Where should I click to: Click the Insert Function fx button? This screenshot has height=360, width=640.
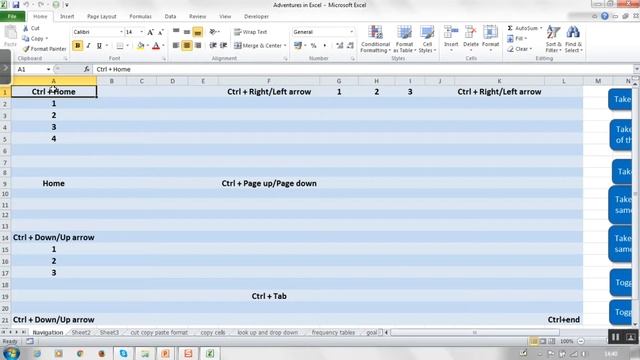tap(87, 69)
